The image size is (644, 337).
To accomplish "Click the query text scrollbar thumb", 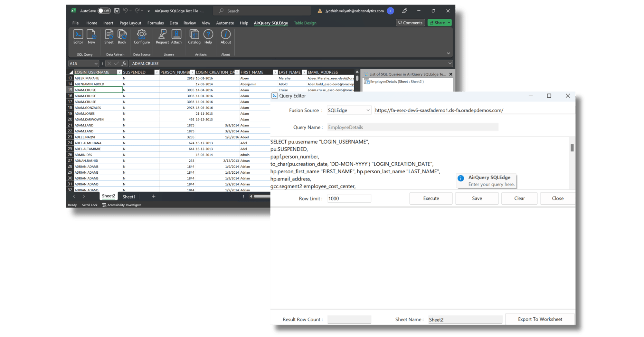I will pos(572,148).
